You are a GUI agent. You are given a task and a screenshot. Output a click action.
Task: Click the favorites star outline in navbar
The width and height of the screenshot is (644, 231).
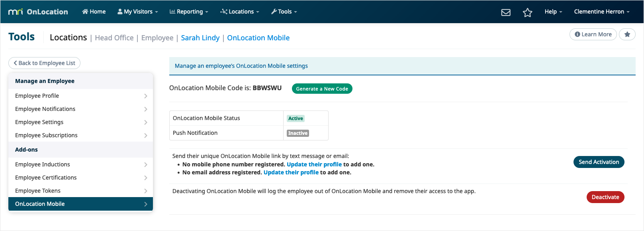(528, 12)
